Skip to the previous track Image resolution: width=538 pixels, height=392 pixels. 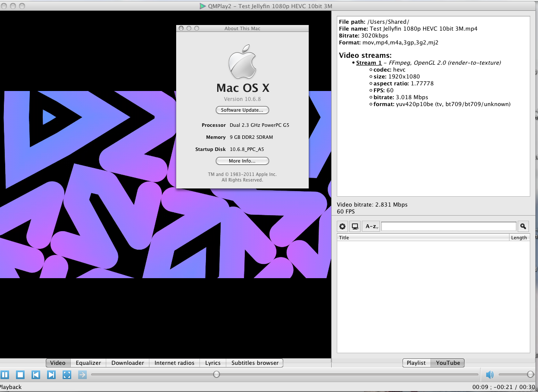point(36,375)
